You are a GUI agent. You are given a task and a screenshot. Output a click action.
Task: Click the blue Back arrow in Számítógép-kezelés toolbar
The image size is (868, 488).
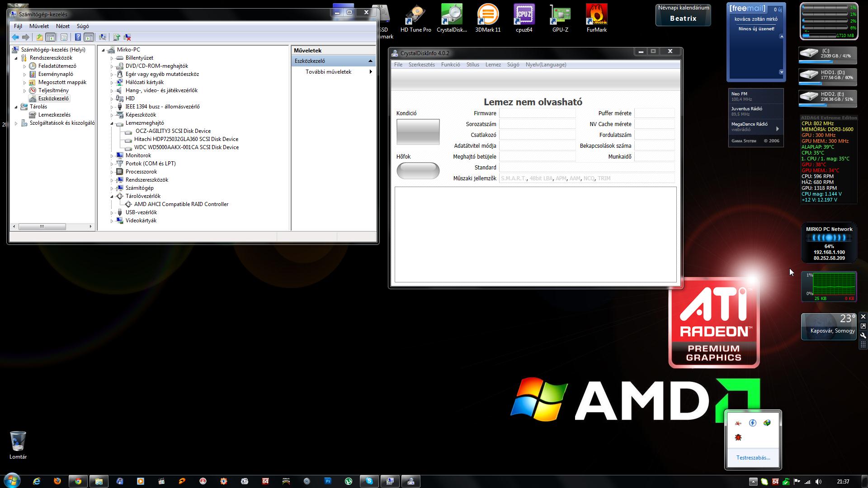click(15, 38)
